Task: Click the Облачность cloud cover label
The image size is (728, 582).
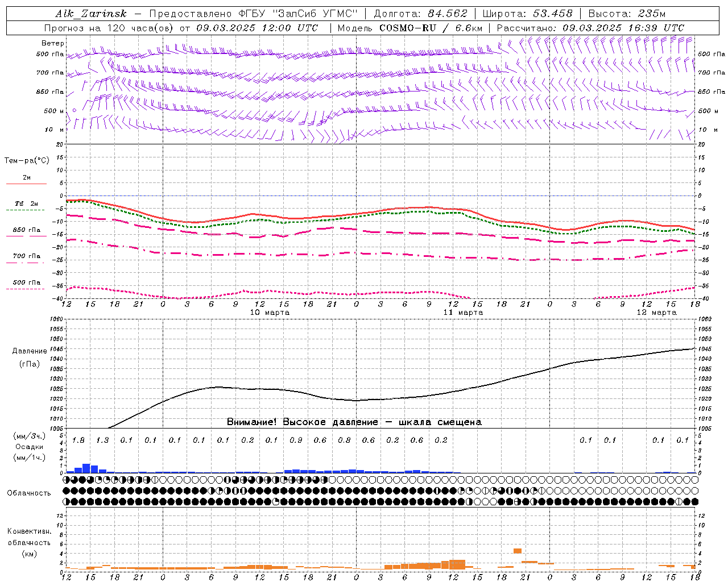Action: [x=29, y=493]
